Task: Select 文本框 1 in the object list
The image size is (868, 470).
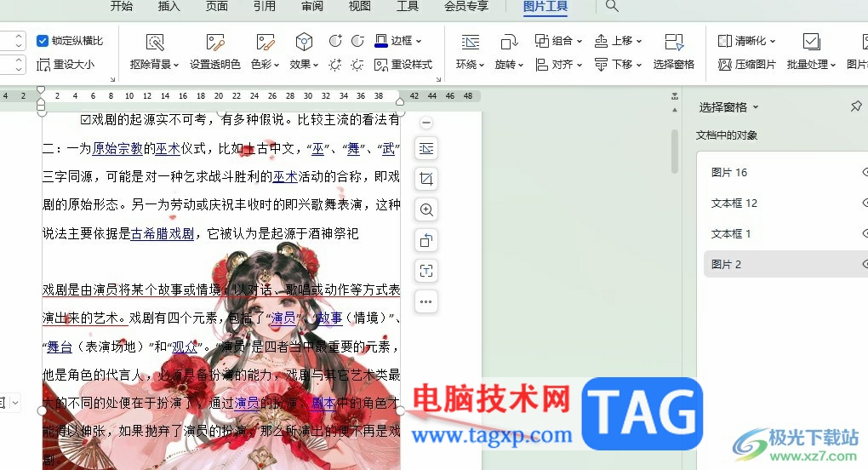Action: [x=785, y=233]
